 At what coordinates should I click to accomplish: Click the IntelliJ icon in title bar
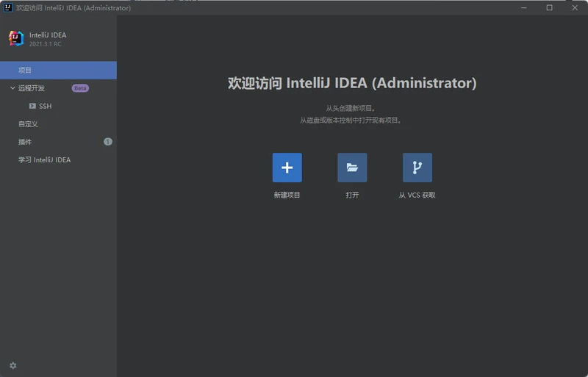click(7, 7)
